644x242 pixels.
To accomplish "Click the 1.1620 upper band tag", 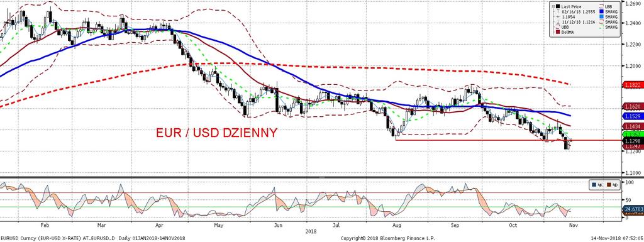I will [x=633, y=106].
